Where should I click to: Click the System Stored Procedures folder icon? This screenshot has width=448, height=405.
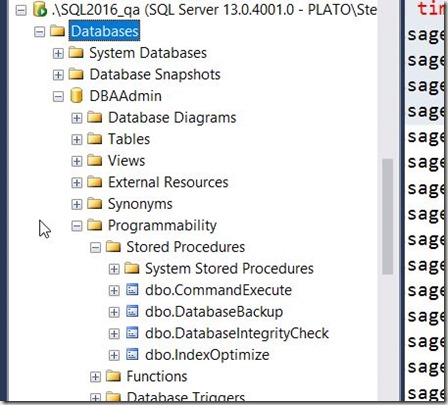point(132,268)
